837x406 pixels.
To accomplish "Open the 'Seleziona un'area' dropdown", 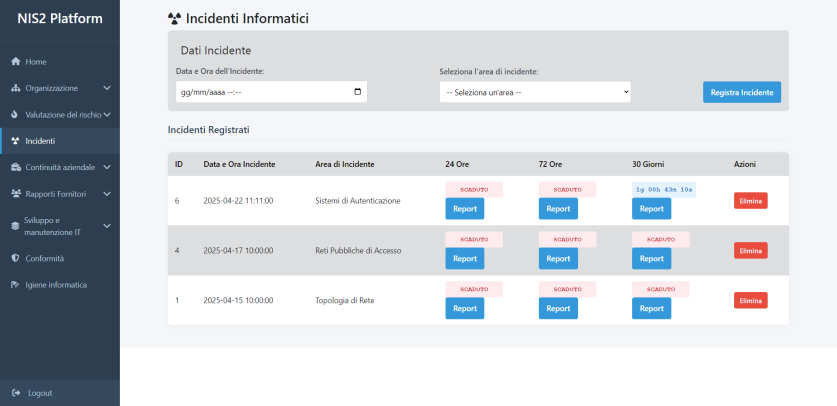I will pyautogui.click(x=535, y=92).
